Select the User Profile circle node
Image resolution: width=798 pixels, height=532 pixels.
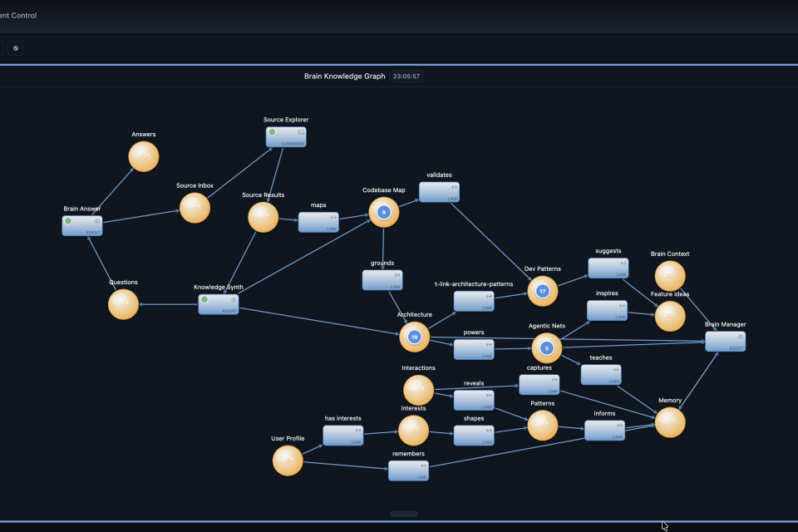(288, 461)
